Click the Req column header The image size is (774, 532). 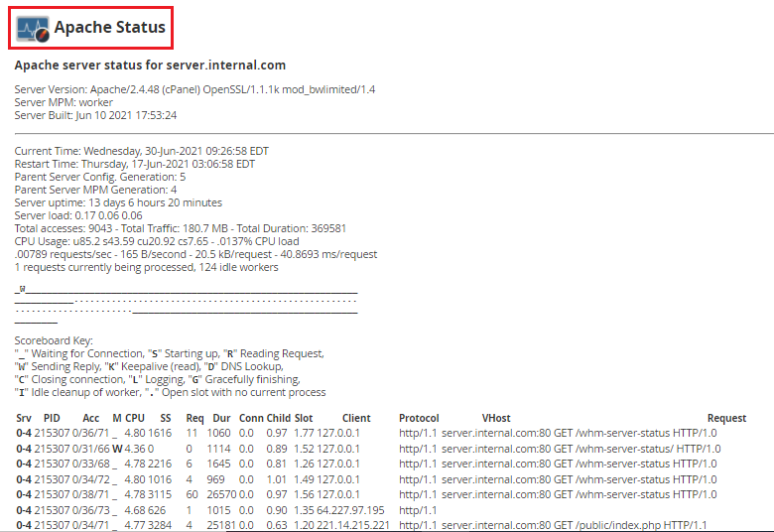[194, 418]
